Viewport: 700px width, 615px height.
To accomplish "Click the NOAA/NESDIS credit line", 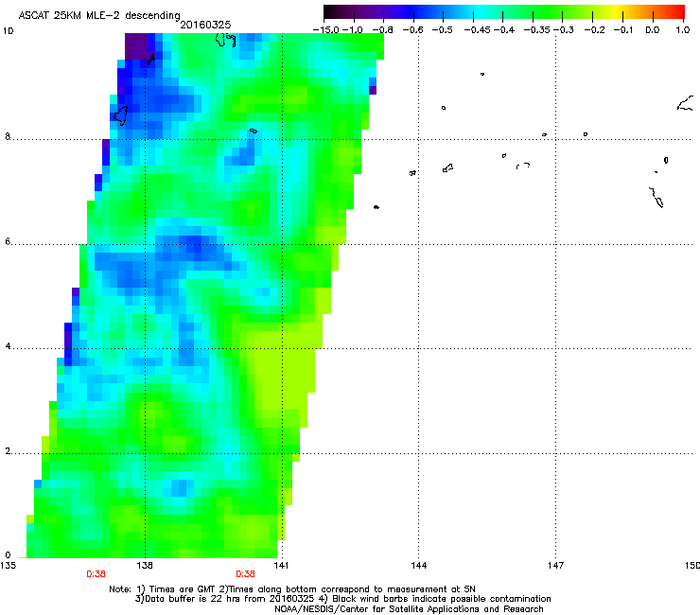I will point(409,608).
